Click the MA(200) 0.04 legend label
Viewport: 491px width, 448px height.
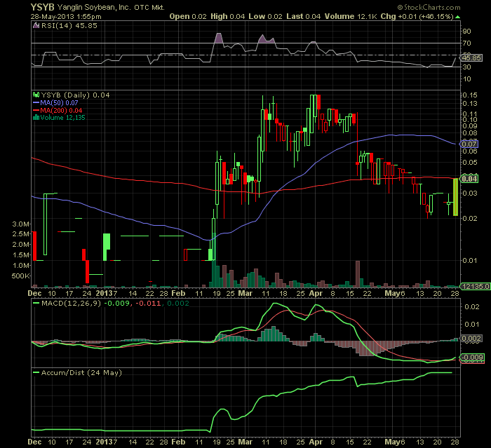point(61,110)
